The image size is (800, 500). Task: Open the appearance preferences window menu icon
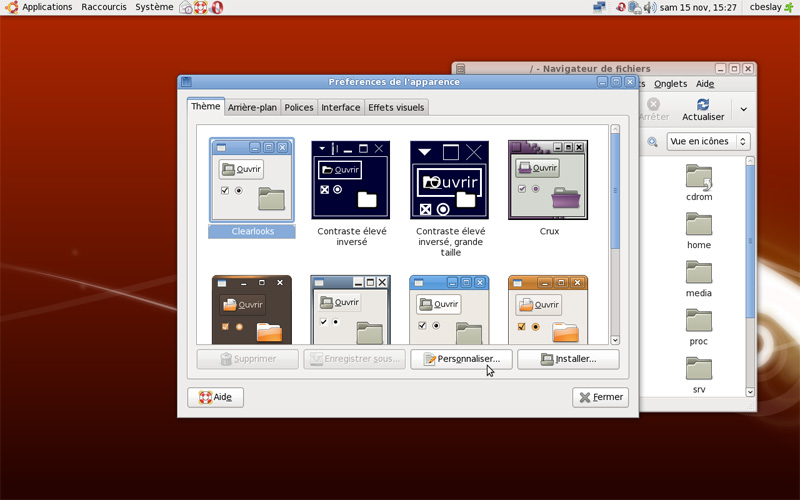click(x=186, y=82)
